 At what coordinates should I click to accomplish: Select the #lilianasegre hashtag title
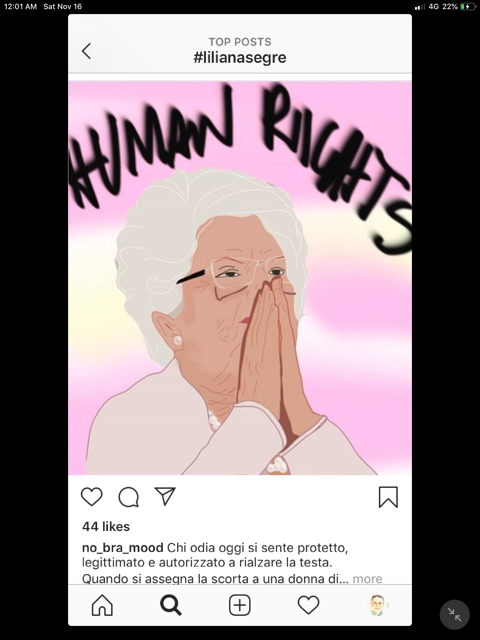[x=240, y=58]
